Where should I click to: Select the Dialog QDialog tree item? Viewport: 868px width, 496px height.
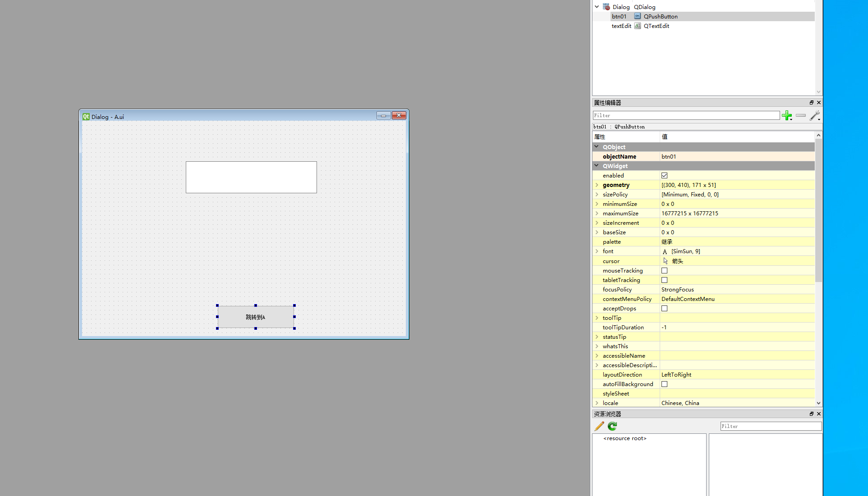tap(621, 7)
